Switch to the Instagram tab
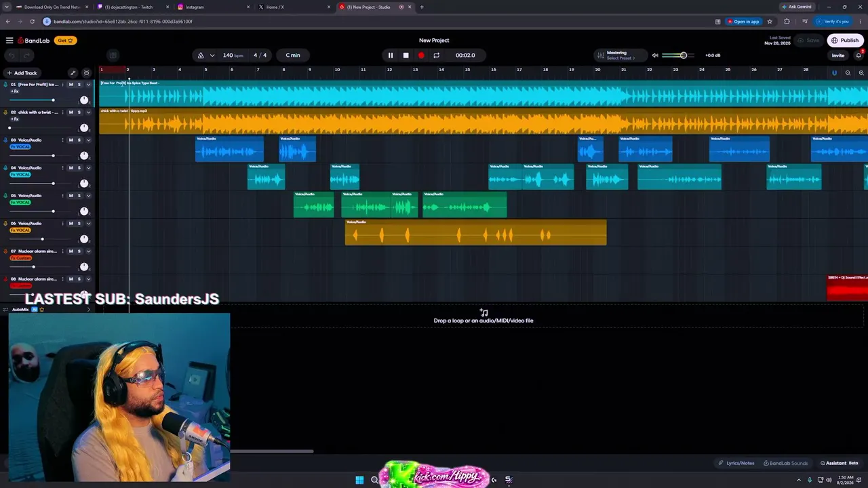Screen dimensions: 868x488 coord(212,7)
